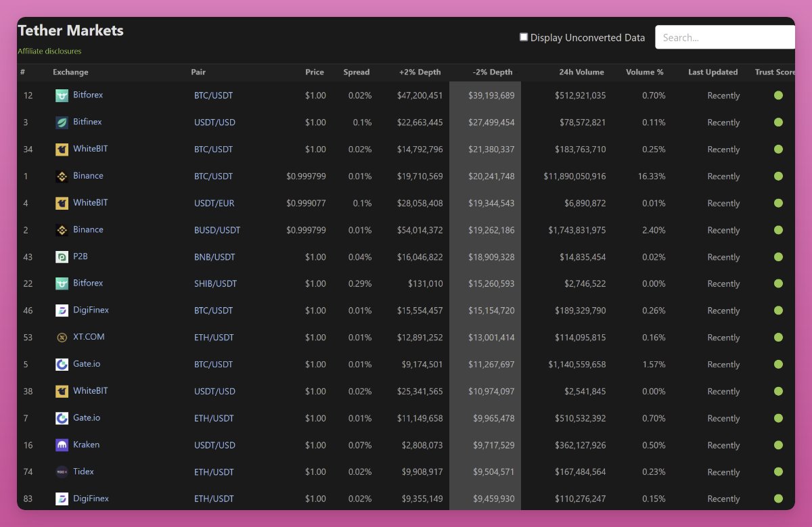Screen dimensions: 812x527
Task: Click the P2B exchange logo icon
Action: [62, 257]
